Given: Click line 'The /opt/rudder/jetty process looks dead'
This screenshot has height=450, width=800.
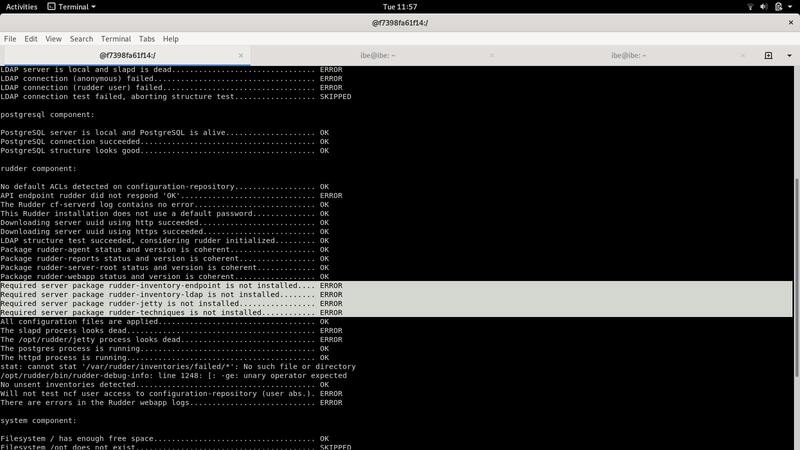Looking at the screenshot, I should 171,339.
